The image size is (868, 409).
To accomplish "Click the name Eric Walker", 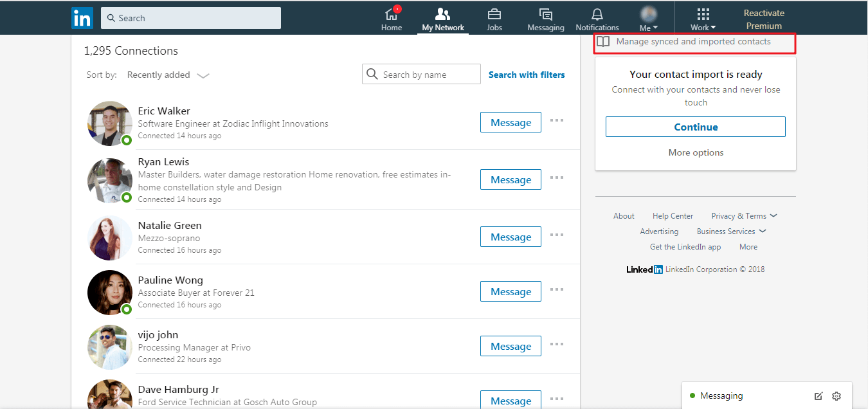I will click(x=164, y=111).
